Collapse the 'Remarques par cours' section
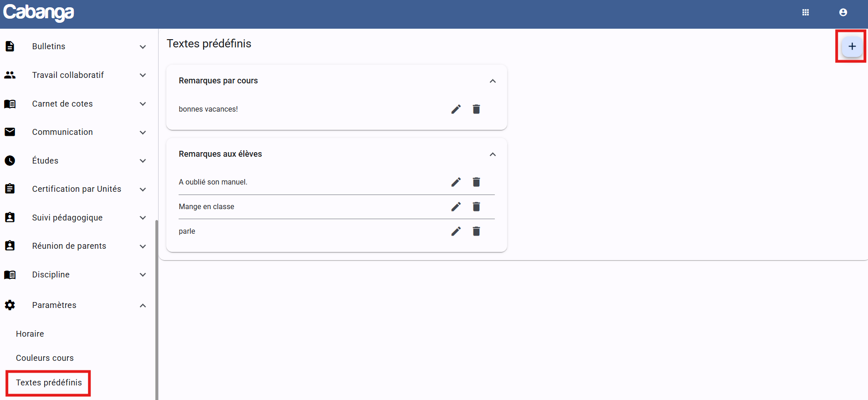 pyautogui.click(x=493, y=81)
